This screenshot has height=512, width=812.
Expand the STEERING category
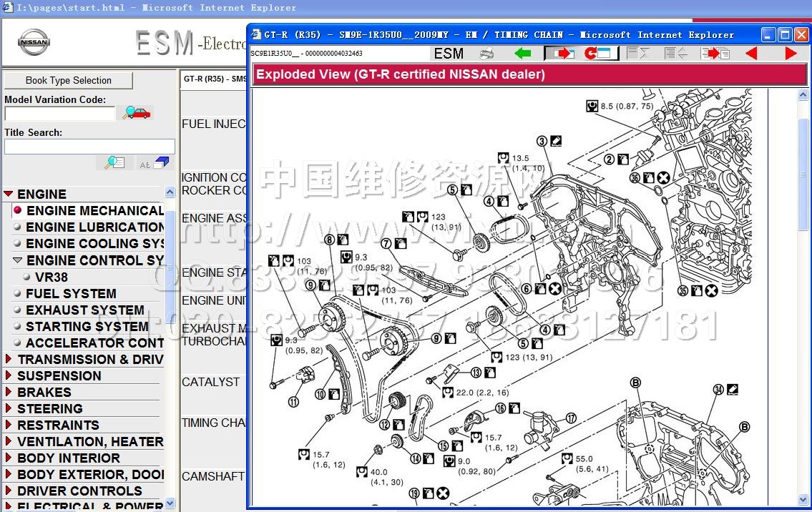9,408
